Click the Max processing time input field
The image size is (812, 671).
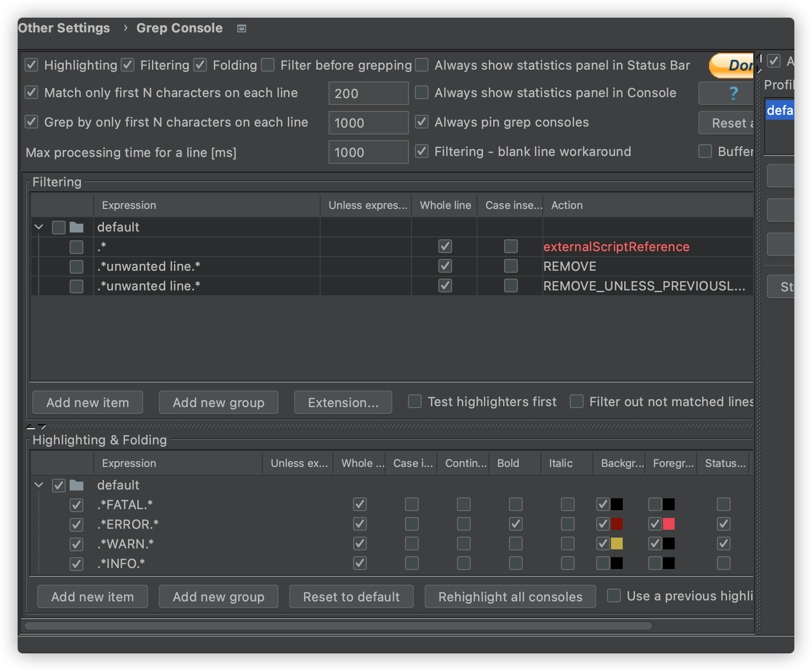(x=368, y=152)
